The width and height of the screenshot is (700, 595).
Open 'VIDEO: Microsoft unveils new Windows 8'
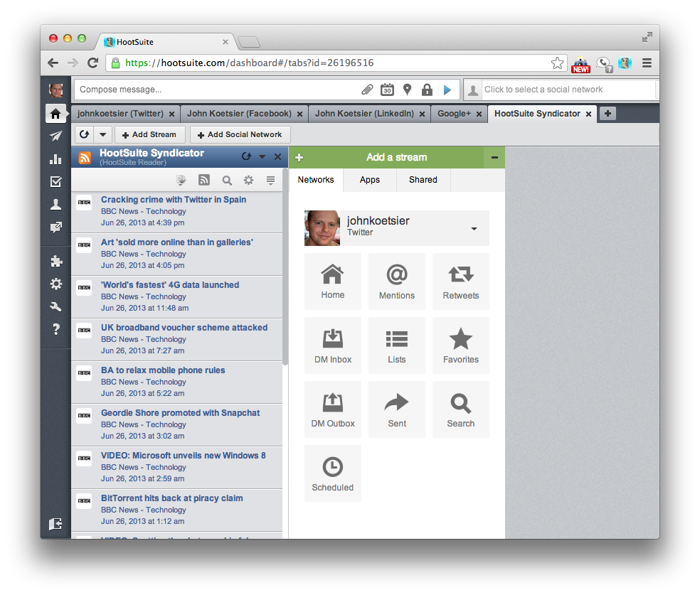(x=183, y=456)
